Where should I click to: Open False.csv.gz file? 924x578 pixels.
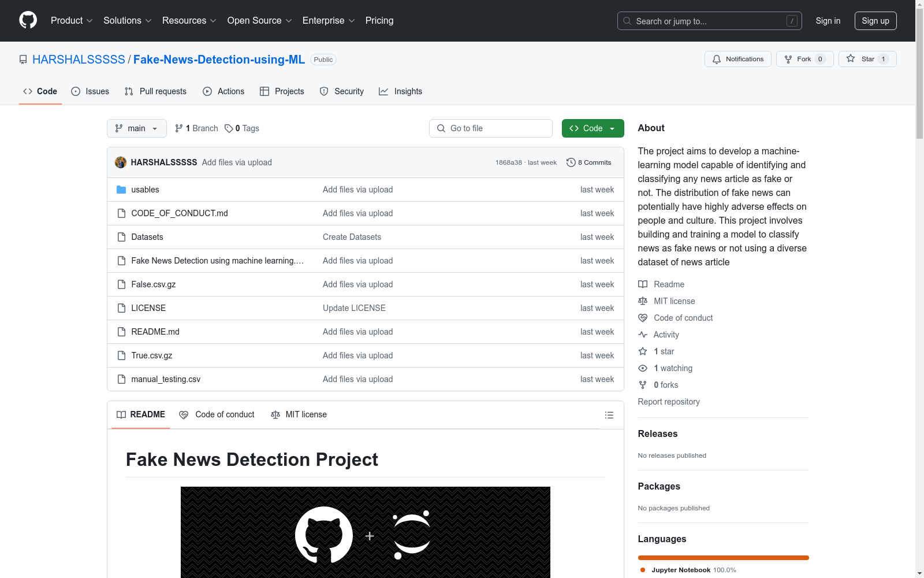(x=154, y=284)
